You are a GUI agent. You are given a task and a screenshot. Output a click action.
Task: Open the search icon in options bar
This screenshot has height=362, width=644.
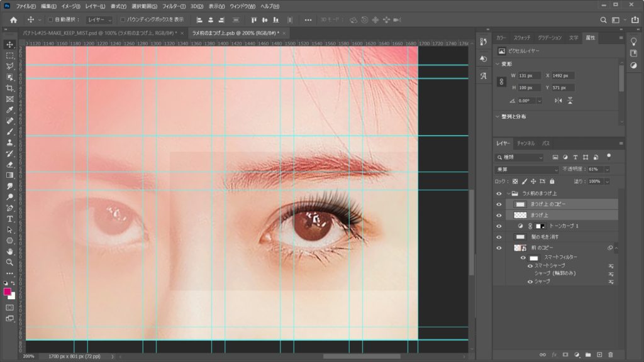[603, 19]
